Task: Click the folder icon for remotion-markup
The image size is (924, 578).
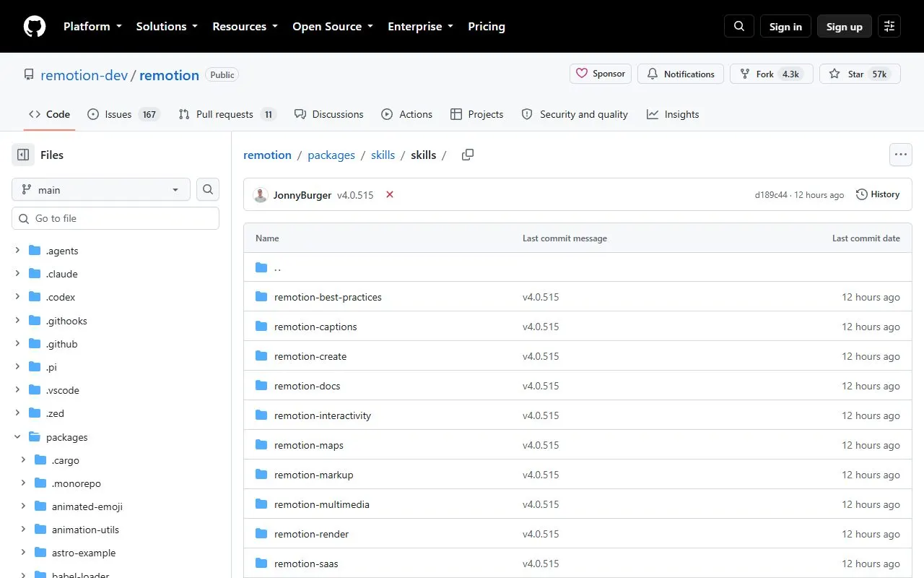Action: (x=261, y=475)
